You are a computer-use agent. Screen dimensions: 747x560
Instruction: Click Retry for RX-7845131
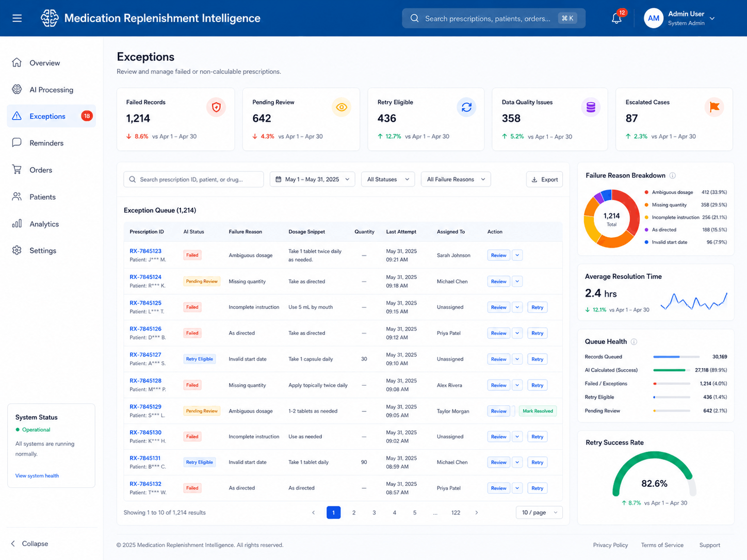pyautogui.click(x=537, y=462)
